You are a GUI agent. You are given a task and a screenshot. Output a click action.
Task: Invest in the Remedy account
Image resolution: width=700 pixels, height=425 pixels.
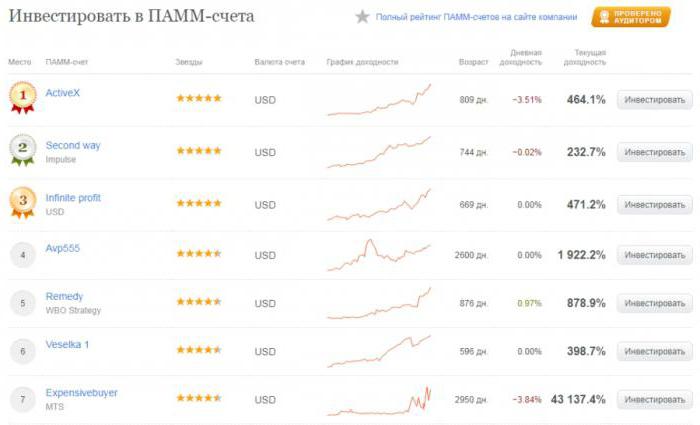tap(655, 304)
